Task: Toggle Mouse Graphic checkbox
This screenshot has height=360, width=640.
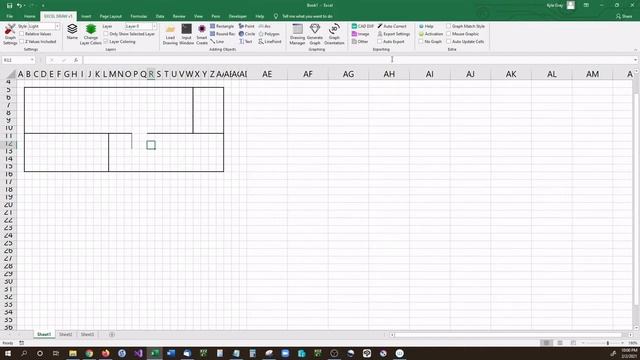Action: [449, 34]
